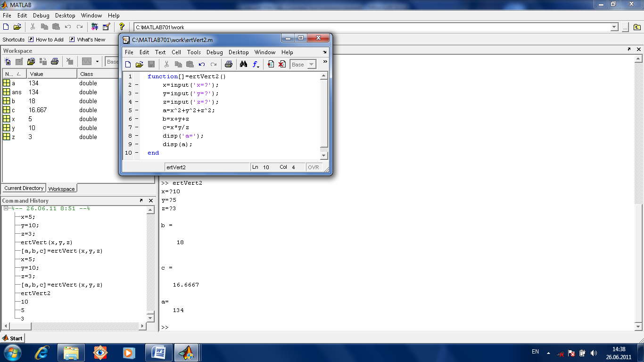Sort workspace by the Class column header

pyautogui.click(x=97, y=74)
